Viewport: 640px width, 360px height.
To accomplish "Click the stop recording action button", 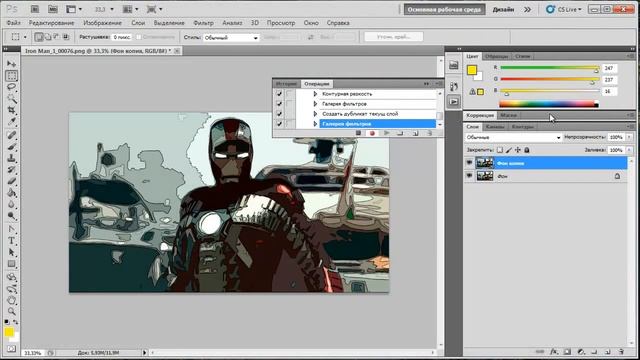I will [358, 133].
